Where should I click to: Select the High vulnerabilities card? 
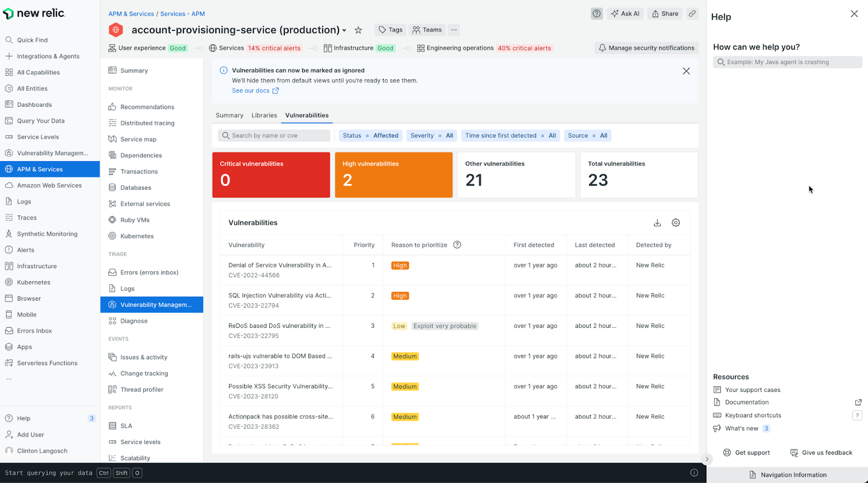point(394,175)
